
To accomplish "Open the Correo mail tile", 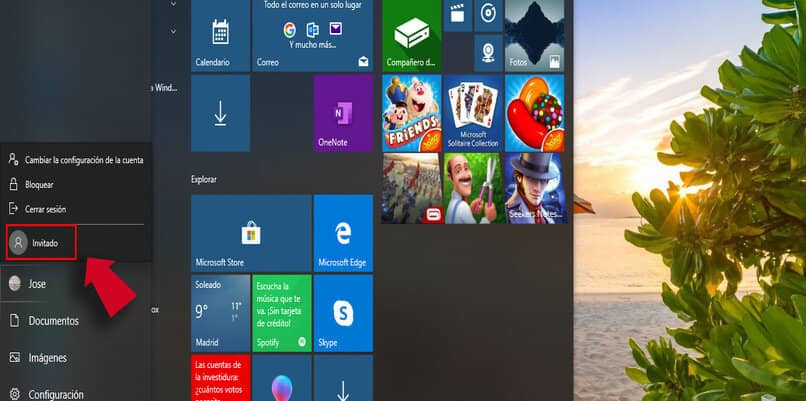I will pyautogui.click(x=312, y=33).
